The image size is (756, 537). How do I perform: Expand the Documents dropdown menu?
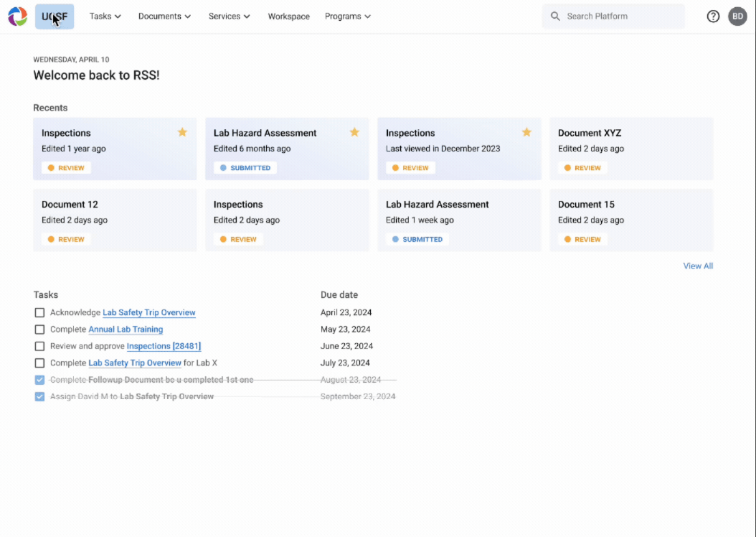[164, 17]
